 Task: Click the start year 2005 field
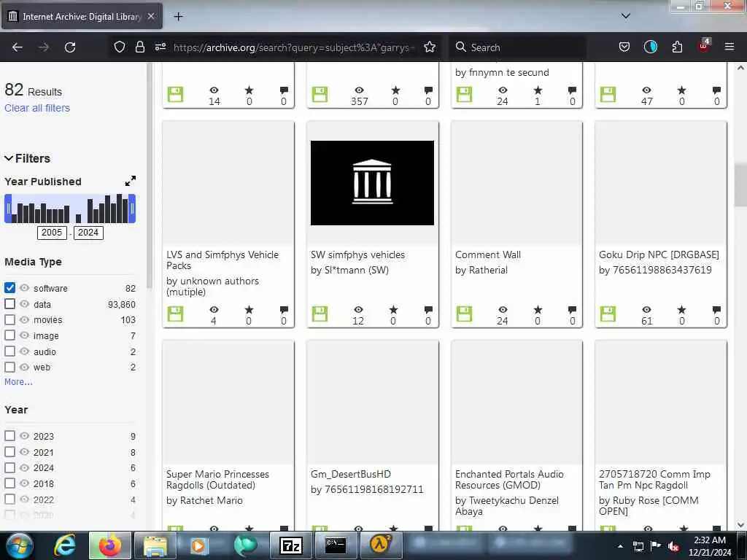[x=52, y=233]
